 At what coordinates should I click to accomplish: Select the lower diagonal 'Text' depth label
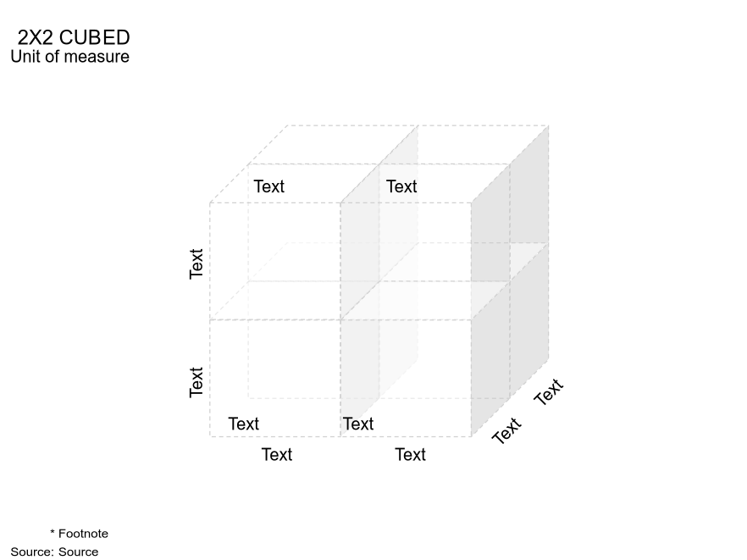(506, 431)
